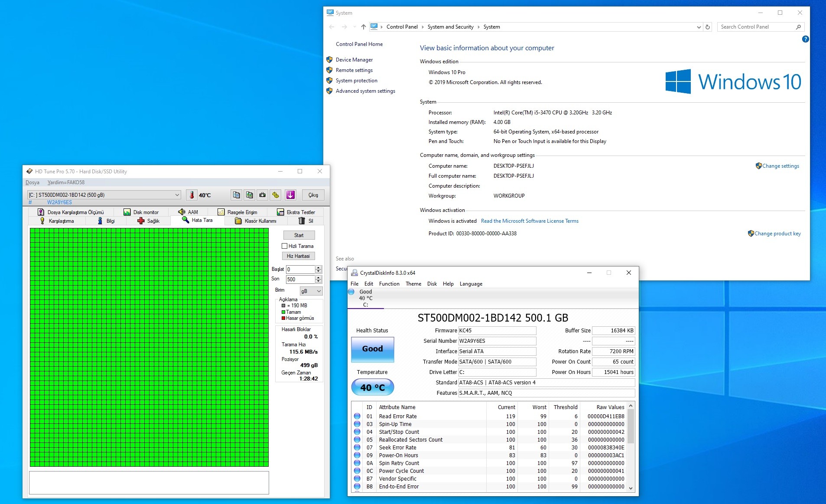Click Change settings link for computer name
The image size is (826, 504).
tap(780, 166)
